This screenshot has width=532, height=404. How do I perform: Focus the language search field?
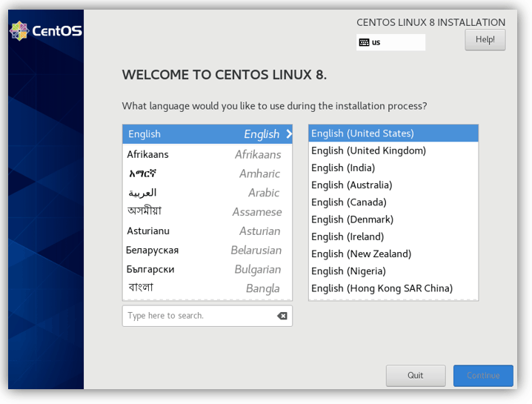pyautogui.click(x=207, y=316)
